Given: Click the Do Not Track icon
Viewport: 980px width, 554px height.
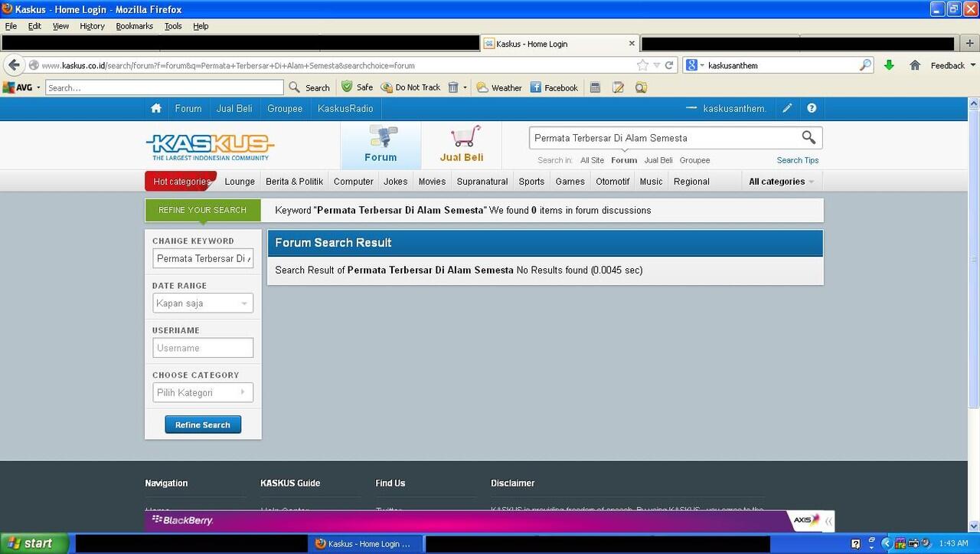Looking at the screenshot, I should point(387,87).
